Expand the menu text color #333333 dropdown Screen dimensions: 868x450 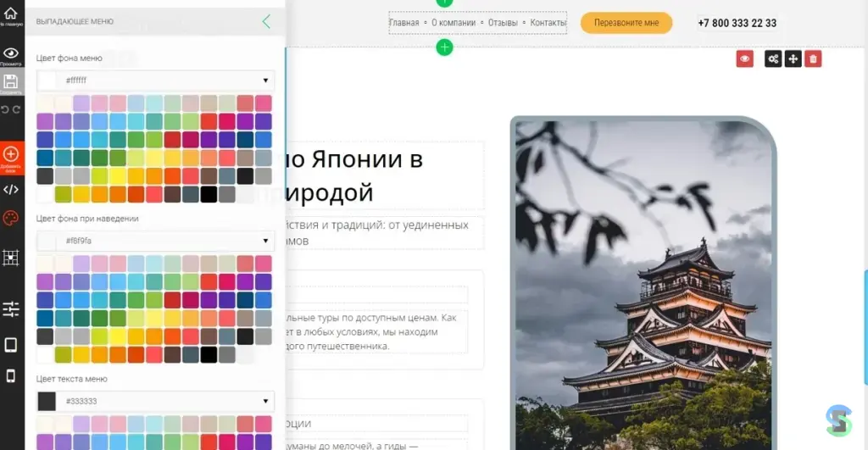(267, 401)
